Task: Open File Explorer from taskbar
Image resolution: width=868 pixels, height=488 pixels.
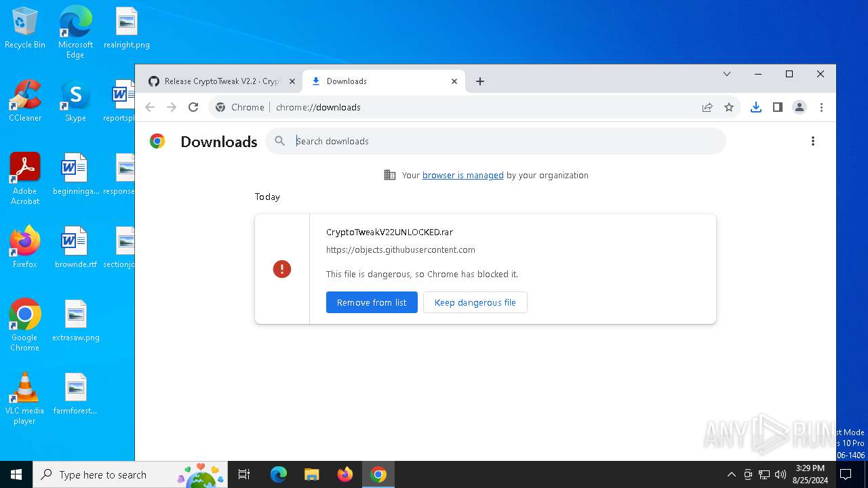Action: click(x=311, y=474)
